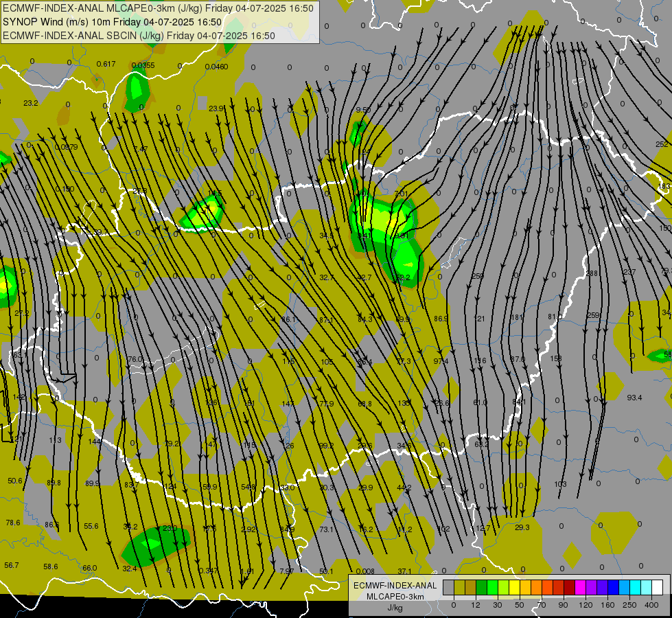Screen dimensions: 672x618
Task: Click the value "99.2" on the map
Action: pyautogui.click(x=326, y=446)
